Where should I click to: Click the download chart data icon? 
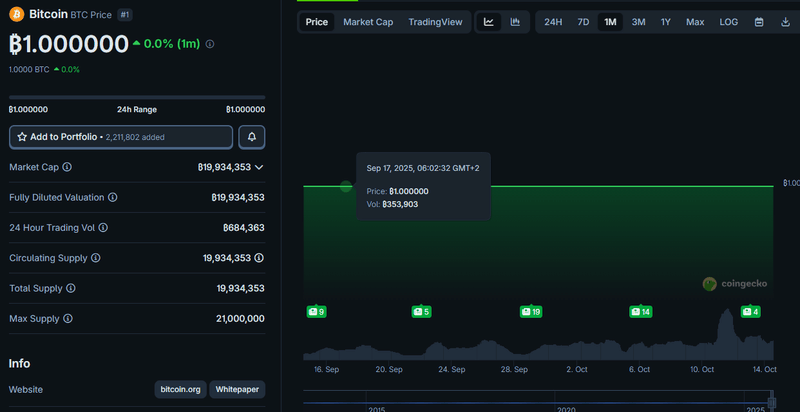pyautogui.click(x=786, y=22)
